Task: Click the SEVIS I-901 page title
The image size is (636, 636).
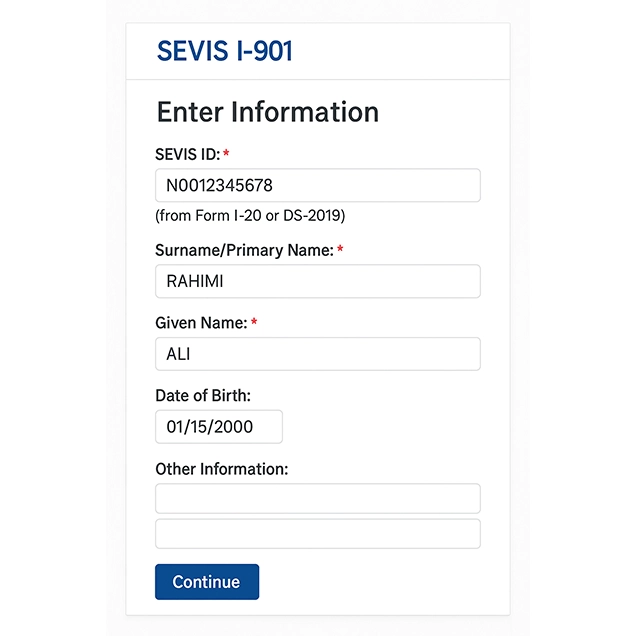Action: coord(224,51)
